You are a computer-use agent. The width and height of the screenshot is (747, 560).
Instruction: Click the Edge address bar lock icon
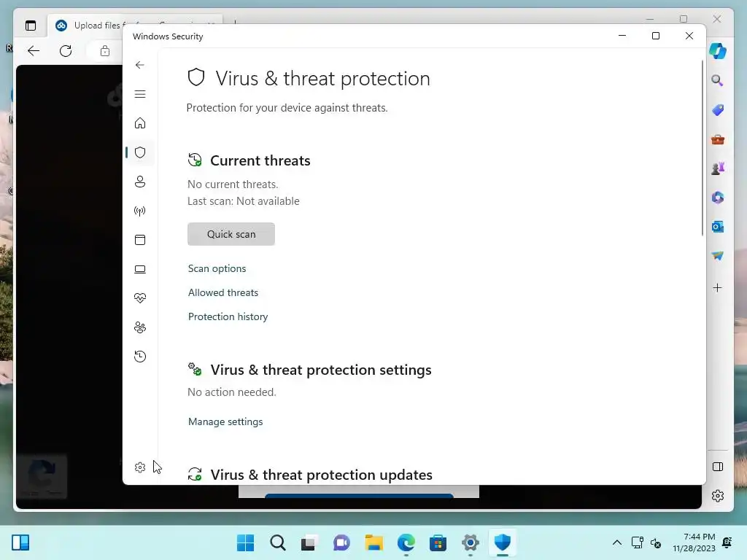pyautogui.click(x=105, y=50)
